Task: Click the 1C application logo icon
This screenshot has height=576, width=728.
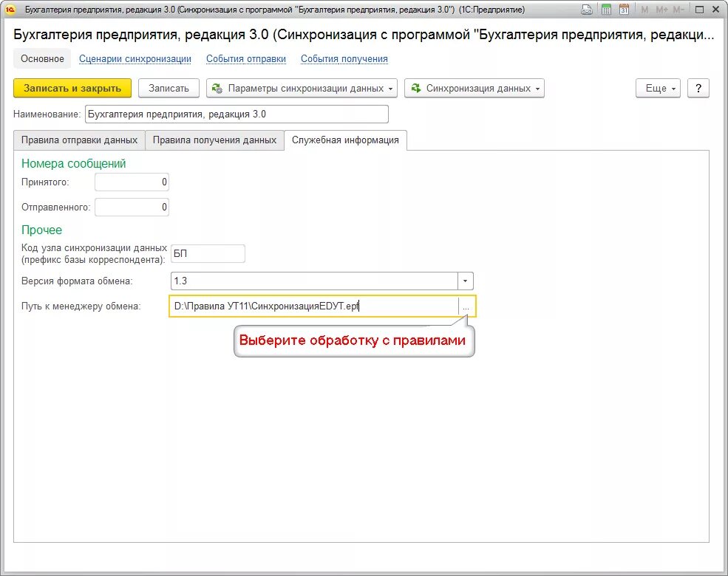Action: pos(10,10)
